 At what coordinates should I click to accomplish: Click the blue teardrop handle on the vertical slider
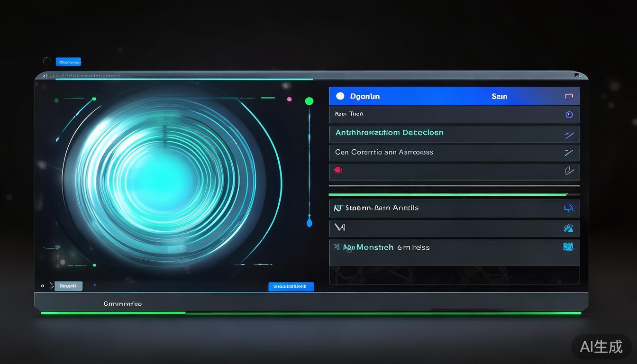coord(309,222)
